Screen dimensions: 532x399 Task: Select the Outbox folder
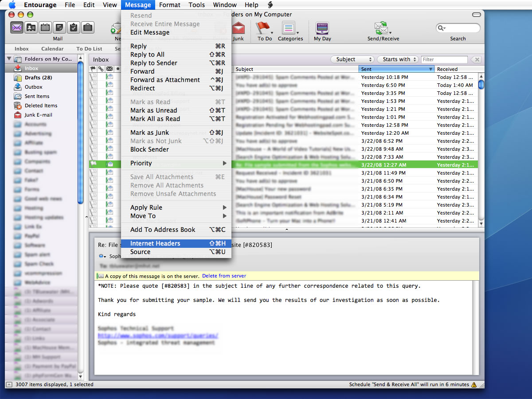tap(33, 87)
